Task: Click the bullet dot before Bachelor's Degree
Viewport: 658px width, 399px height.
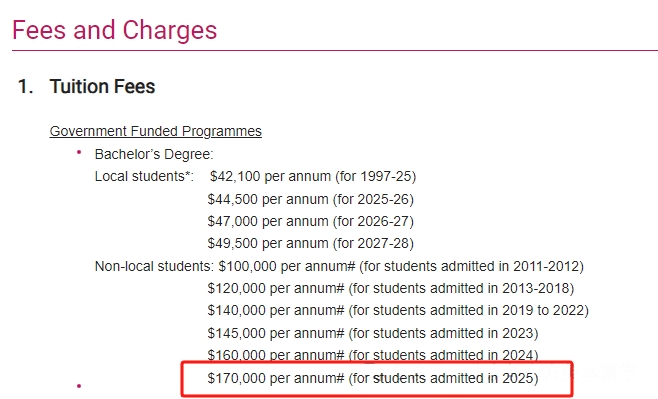Action: [x=79, y=153]
